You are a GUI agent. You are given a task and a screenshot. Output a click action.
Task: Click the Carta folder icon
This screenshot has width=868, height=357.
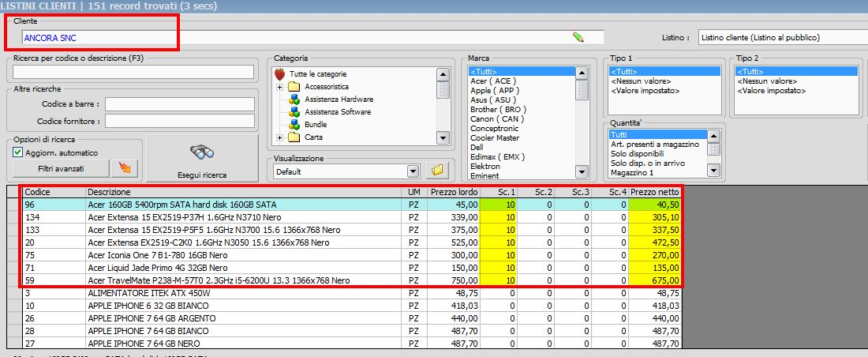[x=294, y=137]
